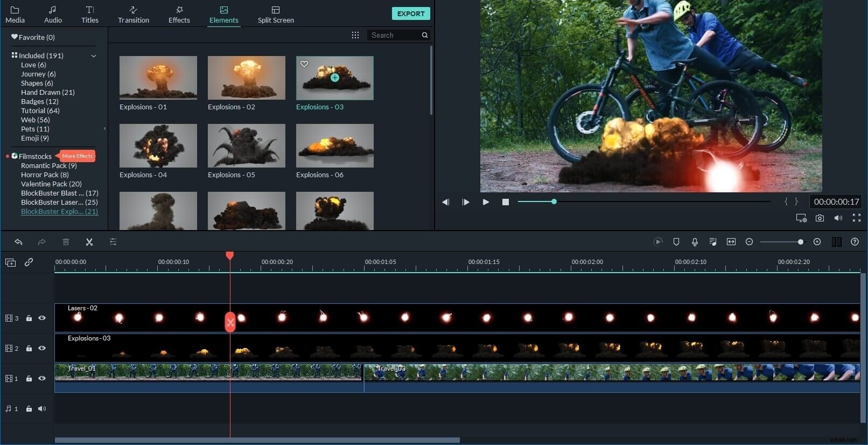Take a snapshot with the camera icon
Screen dimensions: 868x445
pos(820,218)
